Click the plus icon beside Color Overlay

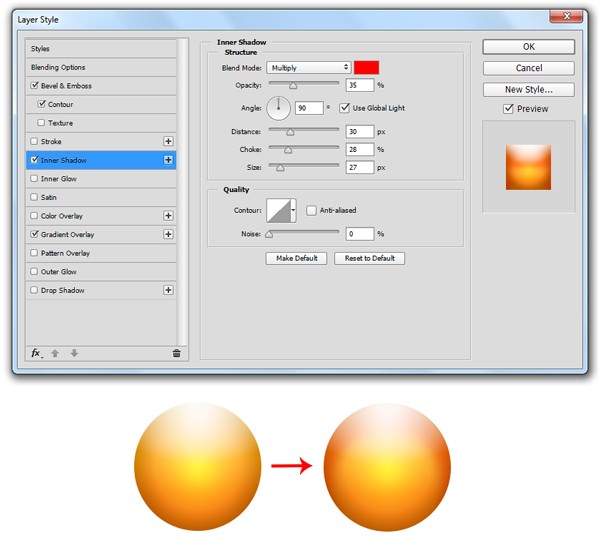tap(168, 216)
